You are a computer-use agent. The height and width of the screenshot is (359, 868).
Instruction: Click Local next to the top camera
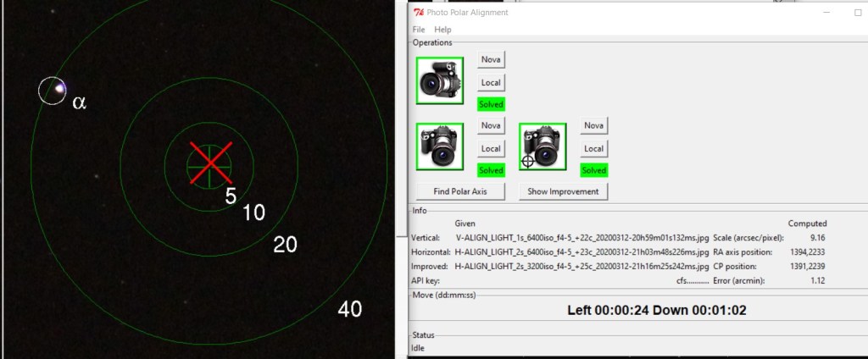coord(490,82)
